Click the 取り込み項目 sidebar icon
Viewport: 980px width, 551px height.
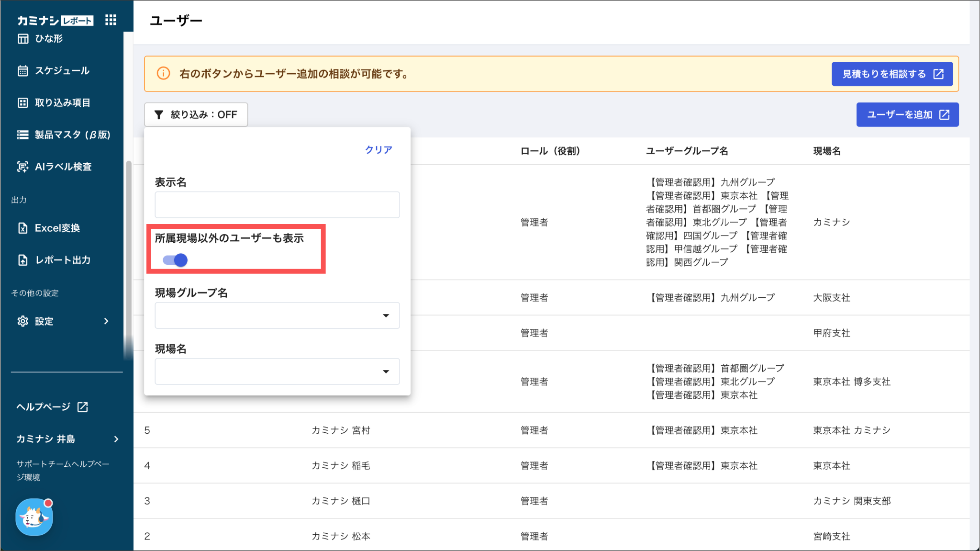point(23,102)
